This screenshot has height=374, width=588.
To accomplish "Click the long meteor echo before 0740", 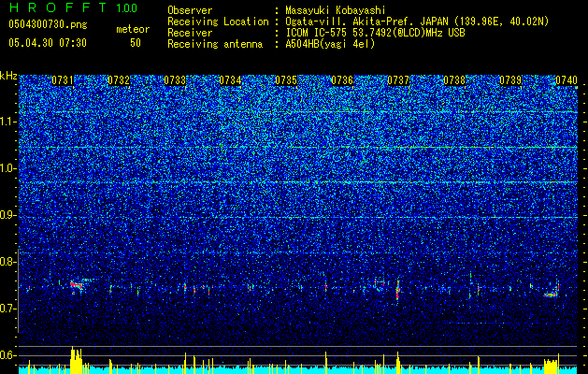I will pos(551,295).
